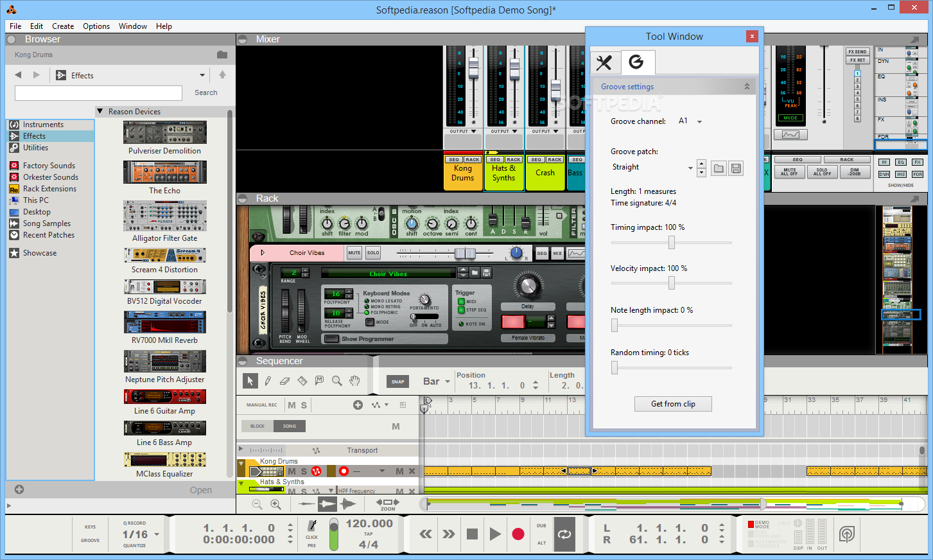The width and height of the screenshot is (933, 560).
Task: Increment the Groove patch stepper up arrow
Action: [701, 164]
